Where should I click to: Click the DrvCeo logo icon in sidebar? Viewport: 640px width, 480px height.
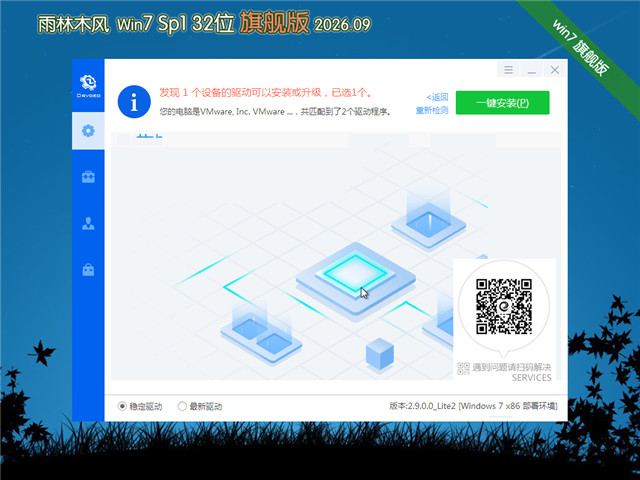[88, 86]
